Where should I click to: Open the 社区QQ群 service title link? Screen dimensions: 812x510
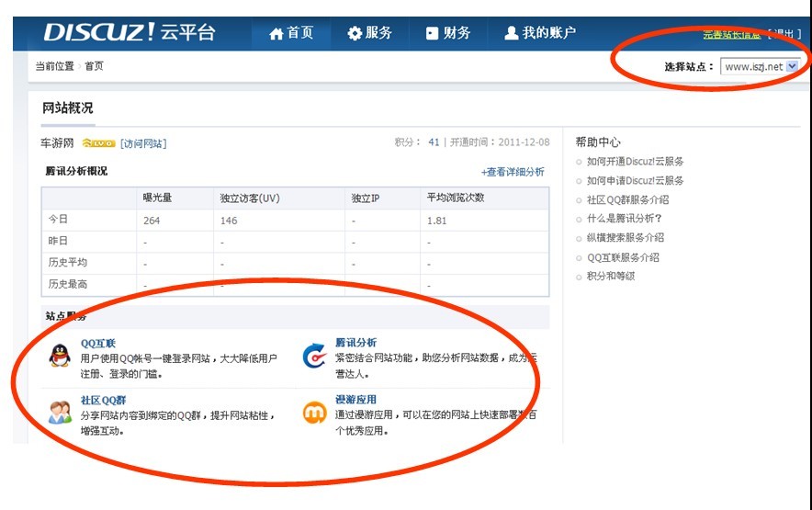(103, 400)
